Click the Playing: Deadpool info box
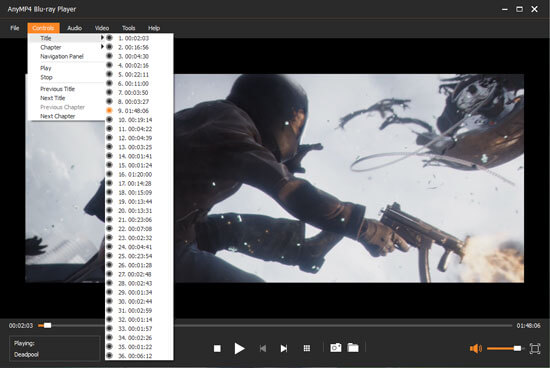Image resolution: width=550 pixels, height=368 pixels. [x=54, y=348]
